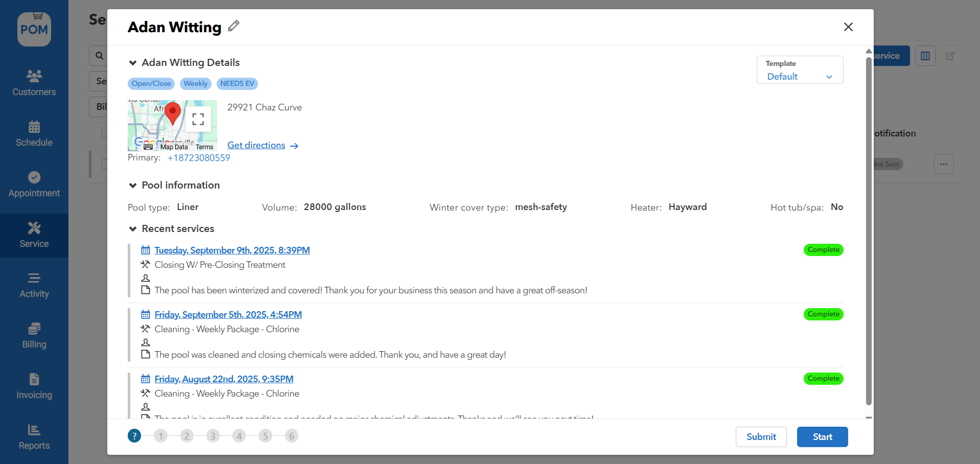
Task: Collapse the Adan Witting Details section
Action: pos(133,63)
